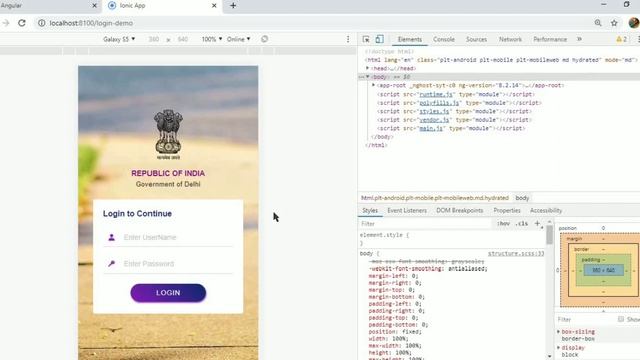640x360 pixels.
Task: Select the body breadcrumb in DevTools
Action: [x=522, y=198]
